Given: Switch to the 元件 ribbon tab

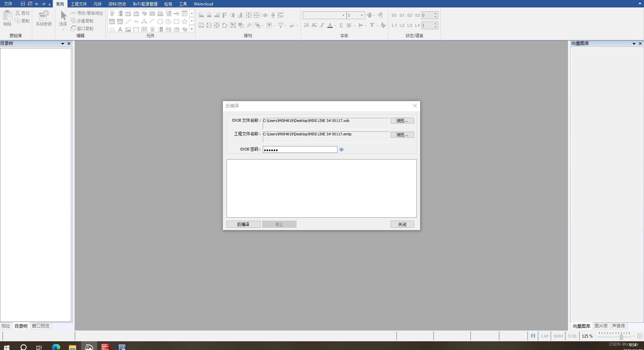Looking at the screenshot, I should [97, 4].
